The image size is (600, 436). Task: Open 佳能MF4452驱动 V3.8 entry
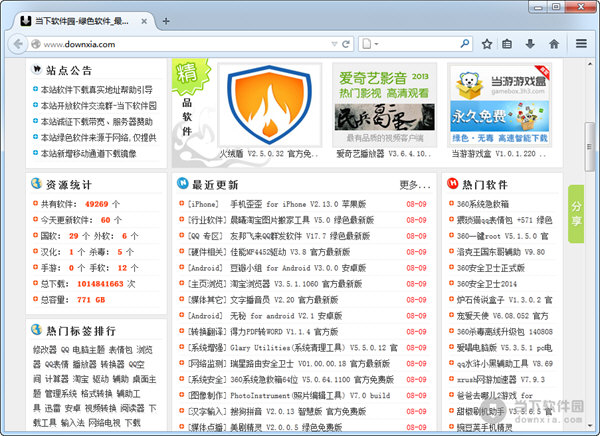[x=290, y=252]
